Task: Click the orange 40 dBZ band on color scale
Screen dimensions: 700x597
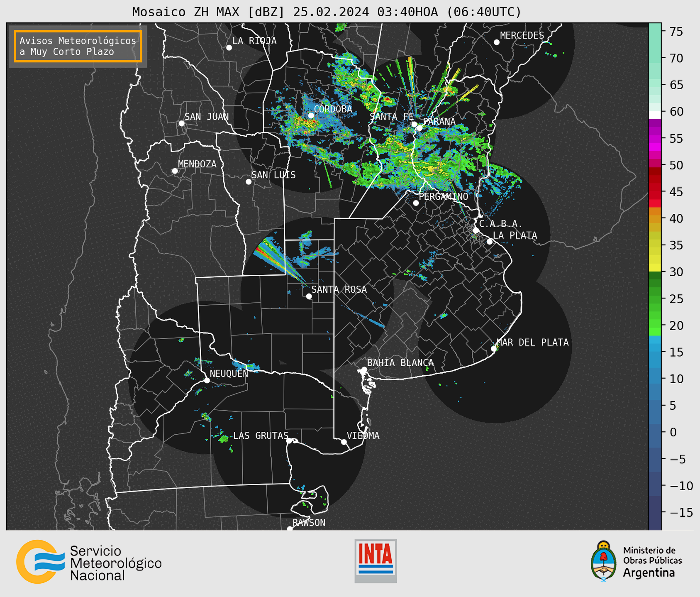Action: [655, 219]
